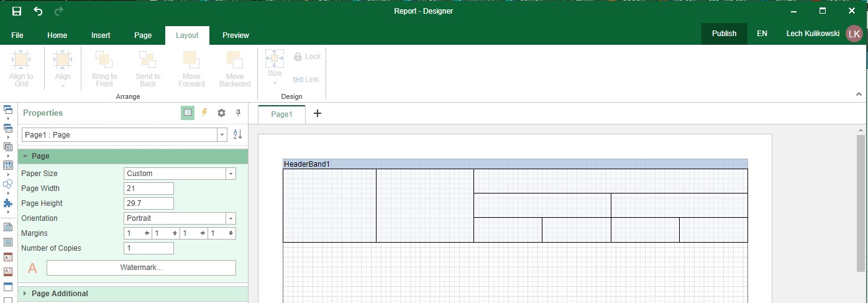868x303 pixels.
Task: Expand the arrow beneath the Bands icon
Action: [8, 118]
